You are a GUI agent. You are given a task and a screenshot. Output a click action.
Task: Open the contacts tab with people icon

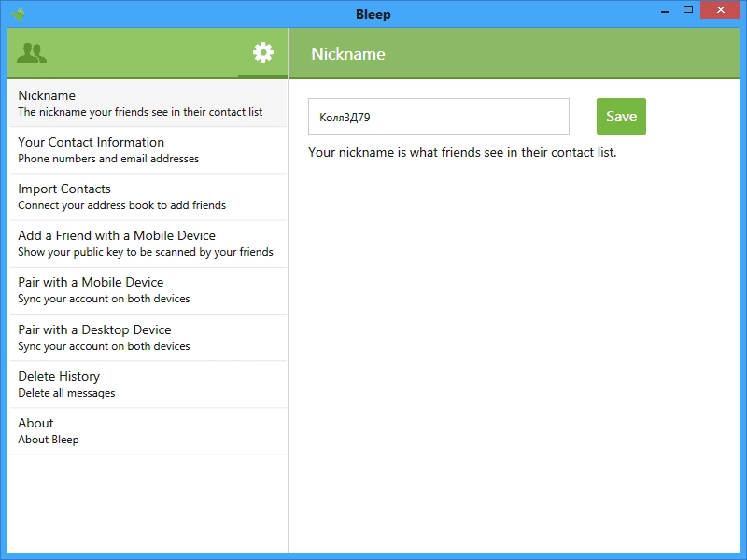(32, 53)
